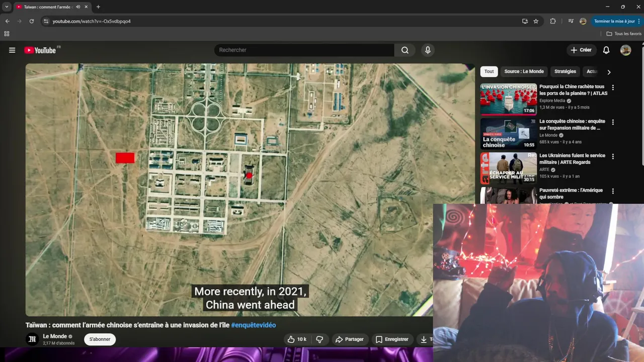Open the tab search dropdown arrow
644x362 pixels.
pos(7,7)
